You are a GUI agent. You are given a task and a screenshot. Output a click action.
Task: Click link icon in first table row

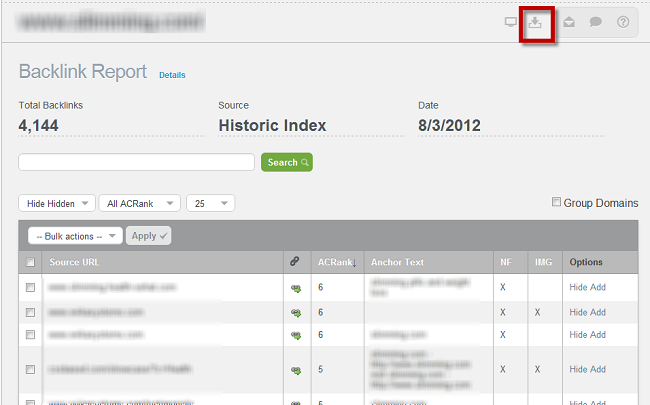(296, 287)
